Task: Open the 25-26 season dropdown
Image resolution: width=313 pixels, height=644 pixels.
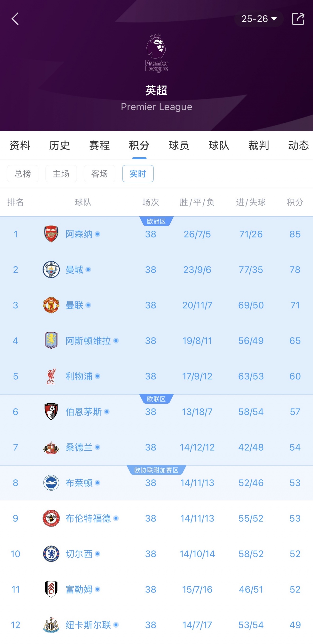Action: click(x=259, y=19)
